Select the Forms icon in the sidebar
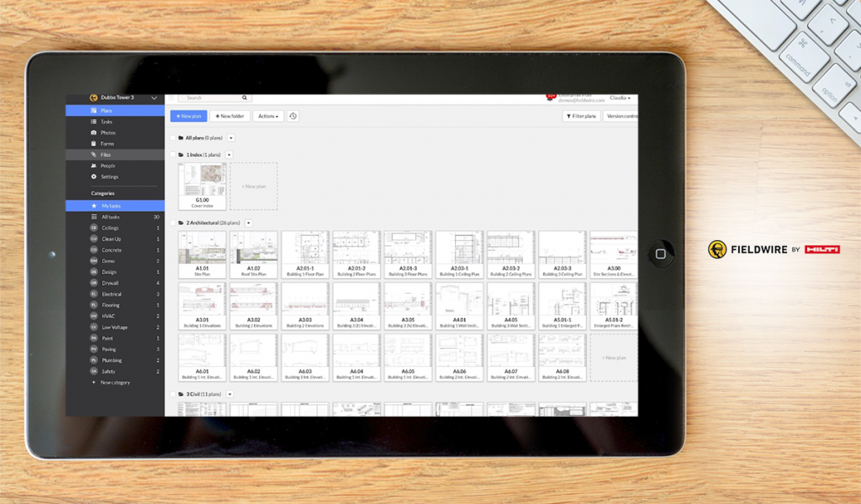This screenshot has height=504, width=861. click(107, 144)
